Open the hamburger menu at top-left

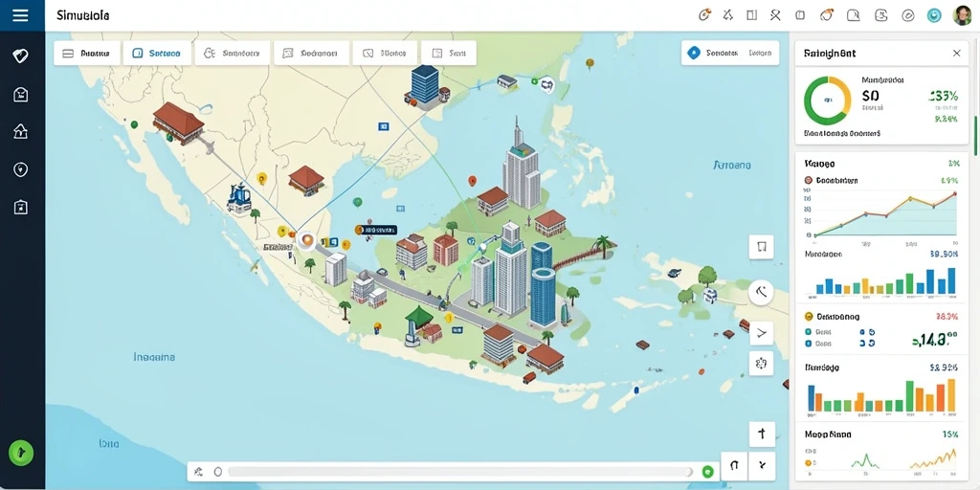click(20, 15)
